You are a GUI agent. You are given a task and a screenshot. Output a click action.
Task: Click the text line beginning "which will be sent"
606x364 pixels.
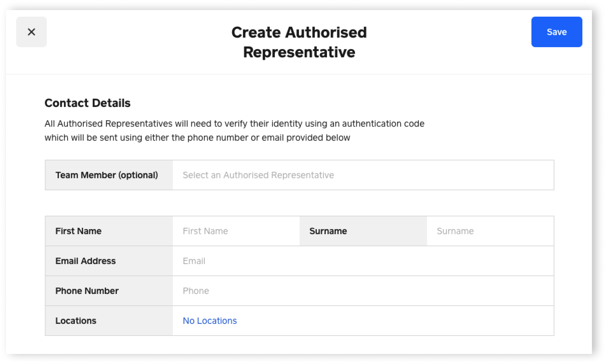coord(197,138)
